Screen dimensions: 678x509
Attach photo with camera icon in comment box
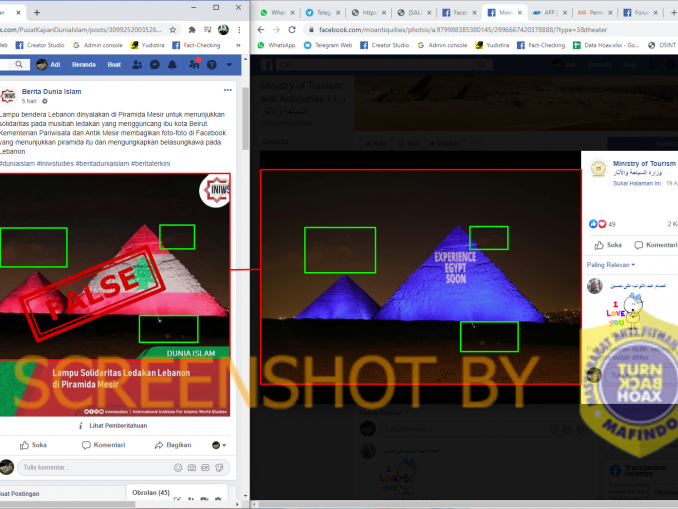(192, 467)
